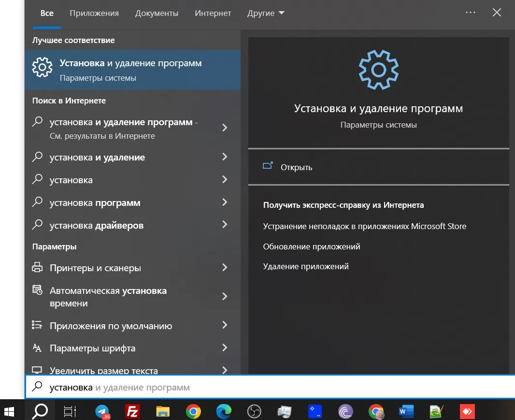The width and height of the screenshot is (515, 420).
Task: Open File Explorer from the taskbar
Action: point(163,411)
